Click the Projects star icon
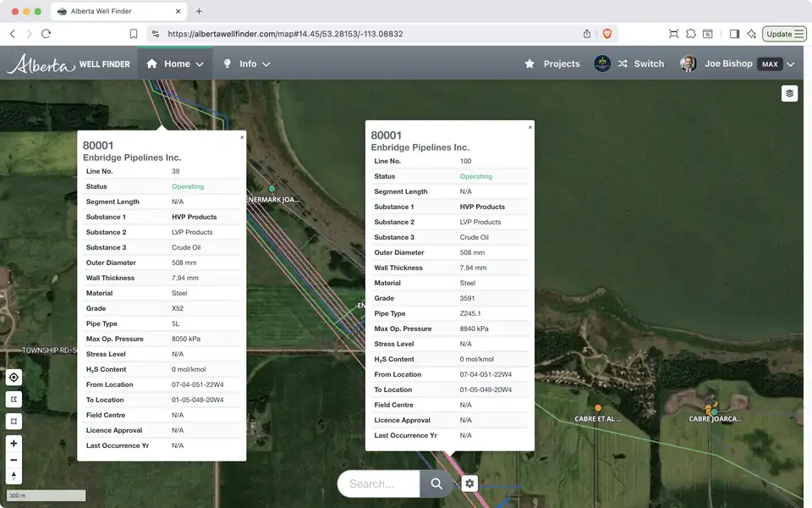The width and height of the screenshot is (812, 508). click(529, 63)
